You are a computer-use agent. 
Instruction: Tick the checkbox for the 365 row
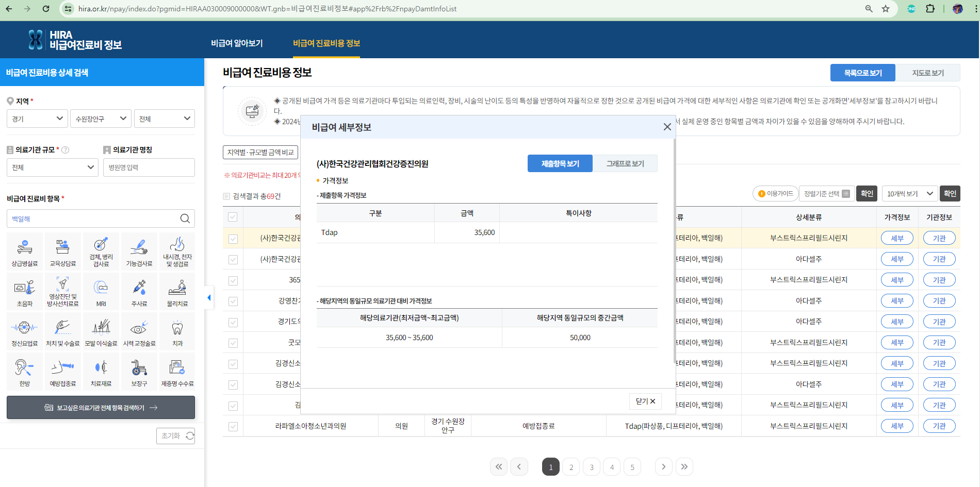[233, 280]
